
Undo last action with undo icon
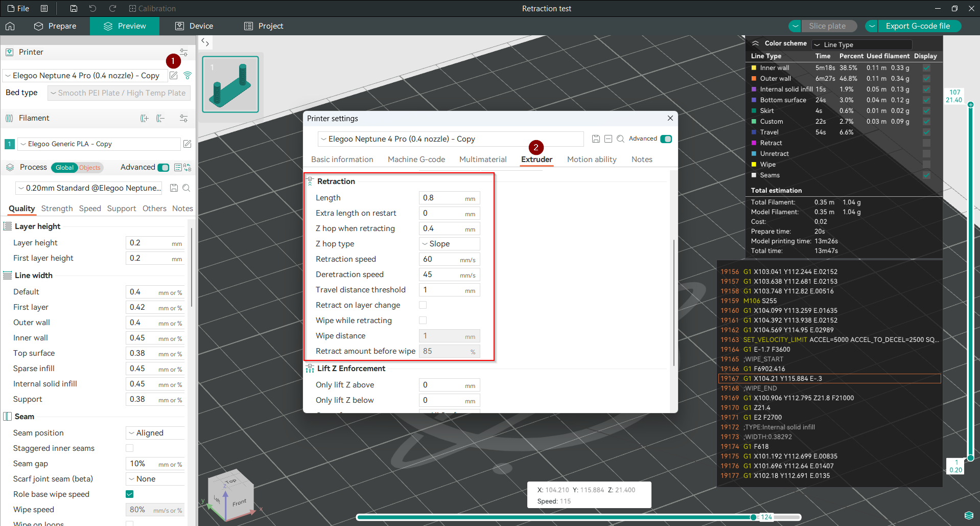[92, 8]
